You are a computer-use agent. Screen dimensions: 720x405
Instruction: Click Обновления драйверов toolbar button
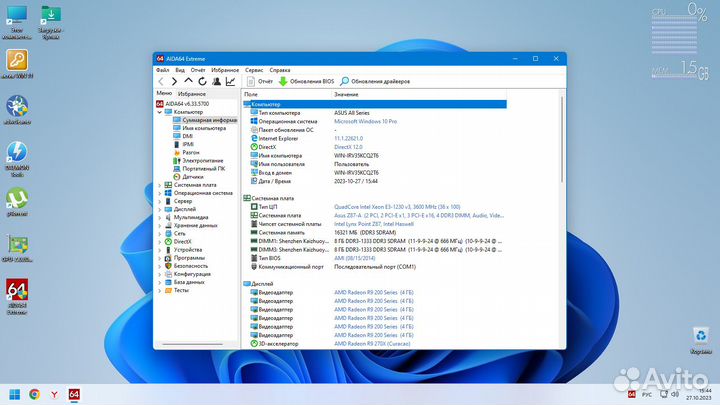375,81
